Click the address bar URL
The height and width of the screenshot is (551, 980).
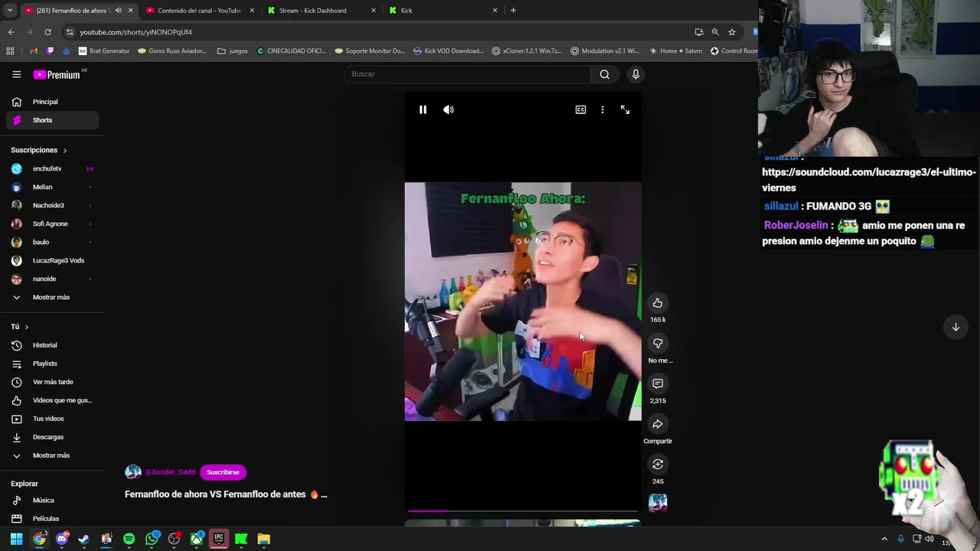pyautogui.click(x=136, y=32)
